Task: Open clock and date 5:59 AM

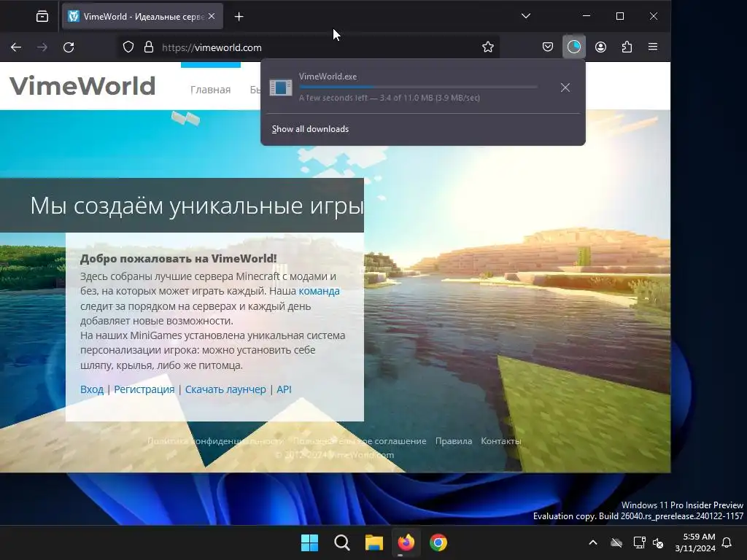Action: coord(695,542)
